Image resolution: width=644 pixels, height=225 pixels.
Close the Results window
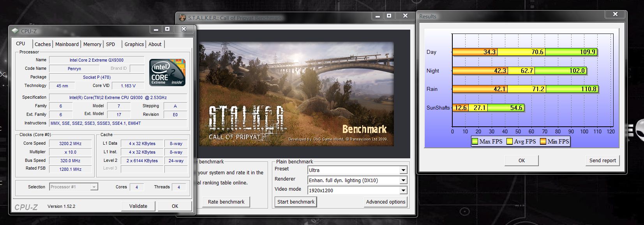[x=615, y=14]
